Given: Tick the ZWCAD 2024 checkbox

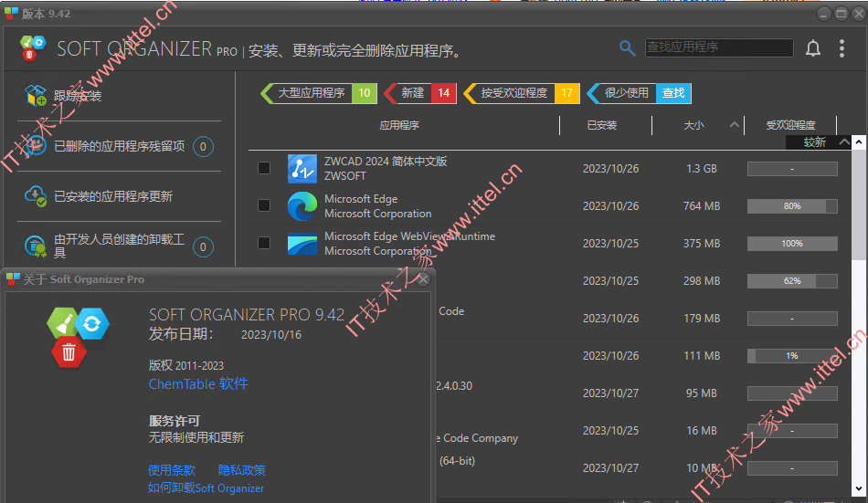Looking at the screenshot, I should click(264, 168).
